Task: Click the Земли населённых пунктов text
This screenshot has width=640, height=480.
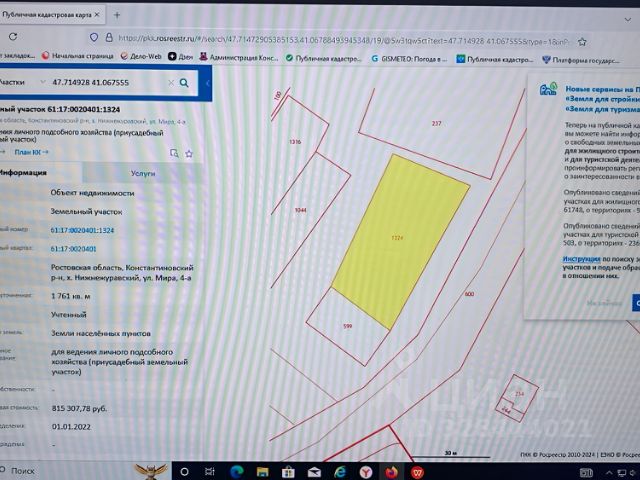Action: [101, 333]
